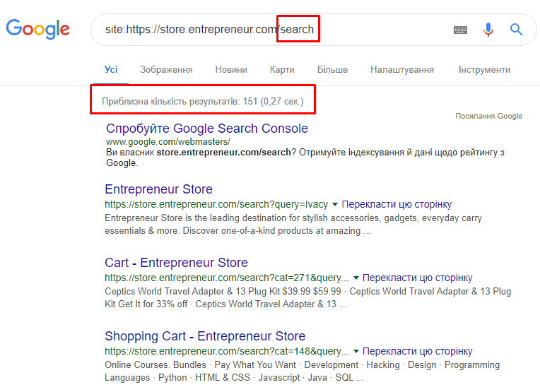
Task: Translate the Cart - Entrepreneur Store page
Action: tap(418, 278)
